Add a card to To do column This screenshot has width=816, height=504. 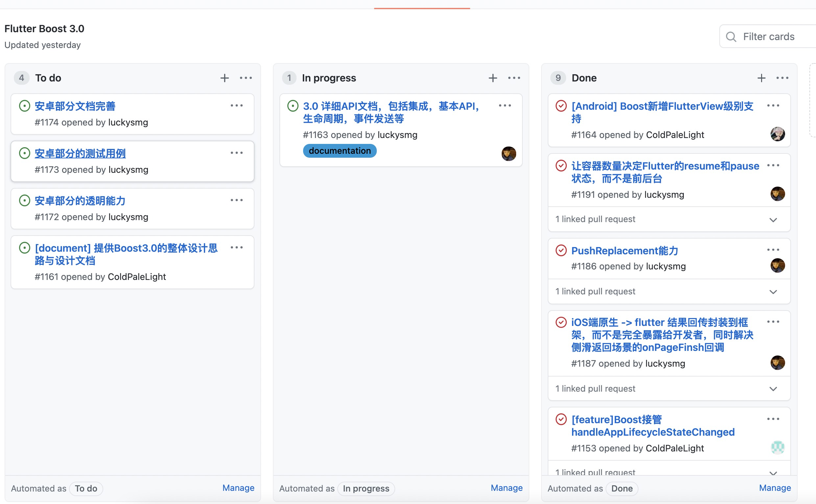[x=225, y=78]
